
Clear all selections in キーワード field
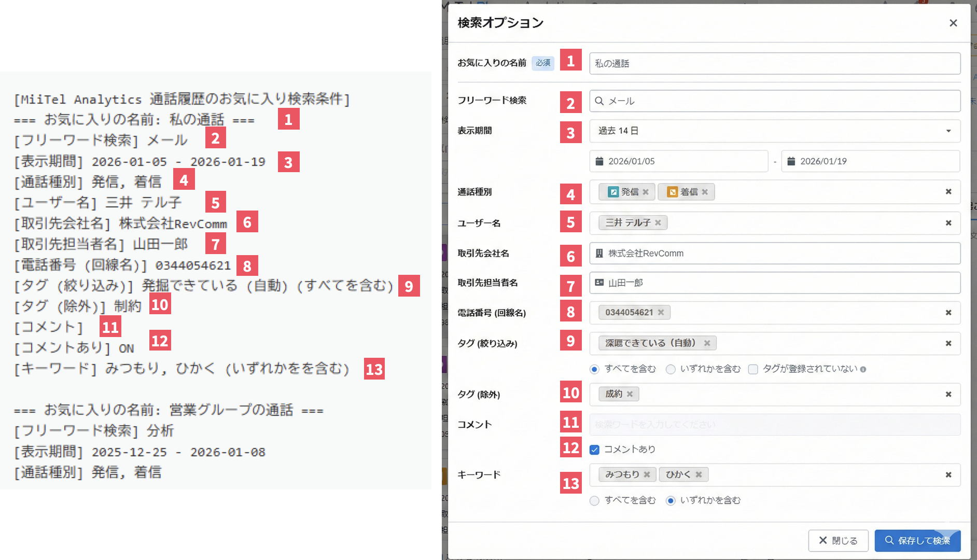pos(948,475)
